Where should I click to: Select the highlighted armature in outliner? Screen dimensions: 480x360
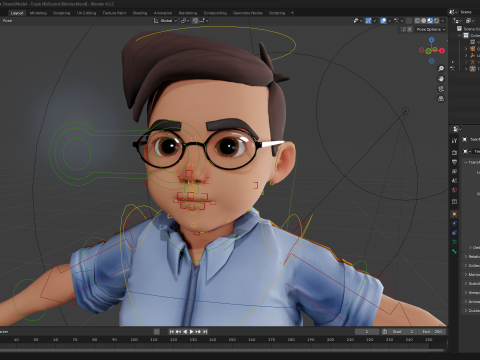(473, 69)
